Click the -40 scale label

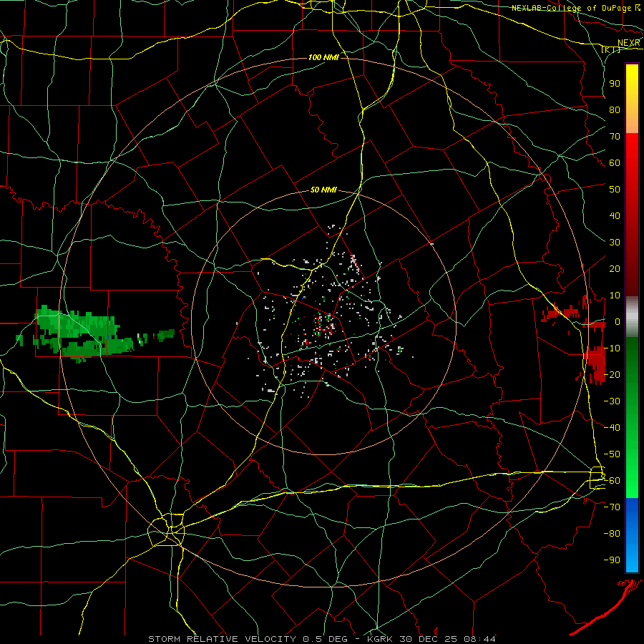(x=612, y=428)
